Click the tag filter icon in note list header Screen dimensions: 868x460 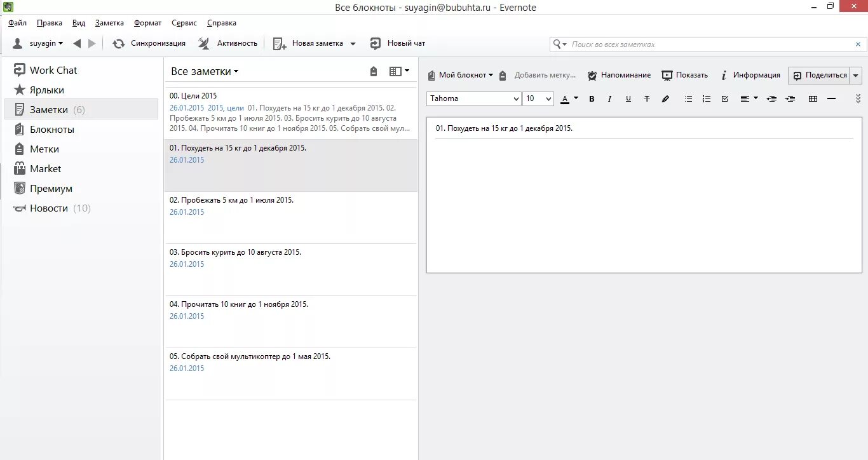374,72
